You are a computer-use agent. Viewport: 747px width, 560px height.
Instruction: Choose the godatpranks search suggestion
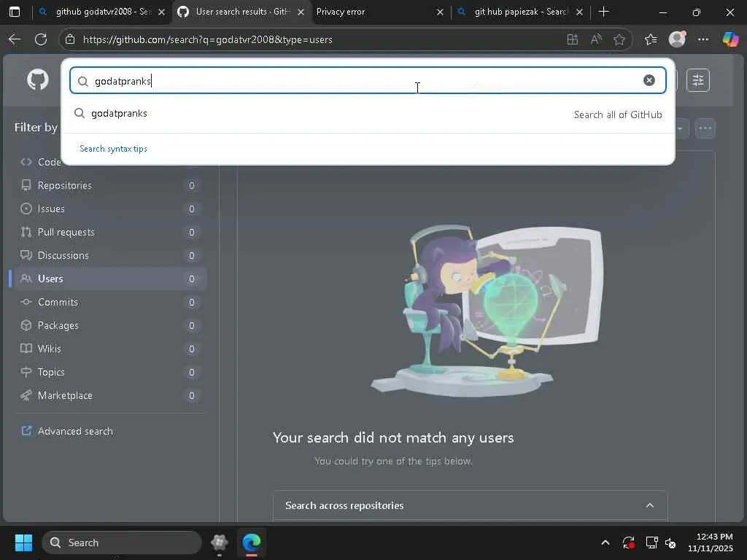coord(368,113)
